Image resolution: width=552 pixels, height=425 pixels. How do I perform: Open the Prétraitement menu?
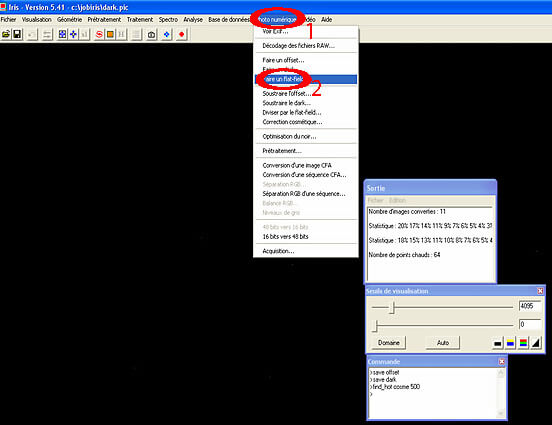coord(104,20)
